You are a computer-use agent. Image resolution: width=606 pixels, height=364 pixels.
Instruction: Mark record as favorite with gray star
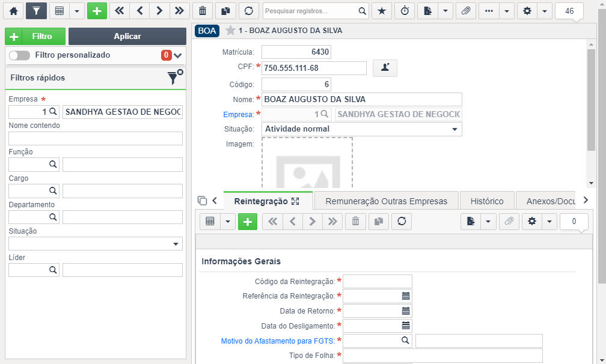tap(230, 30)
